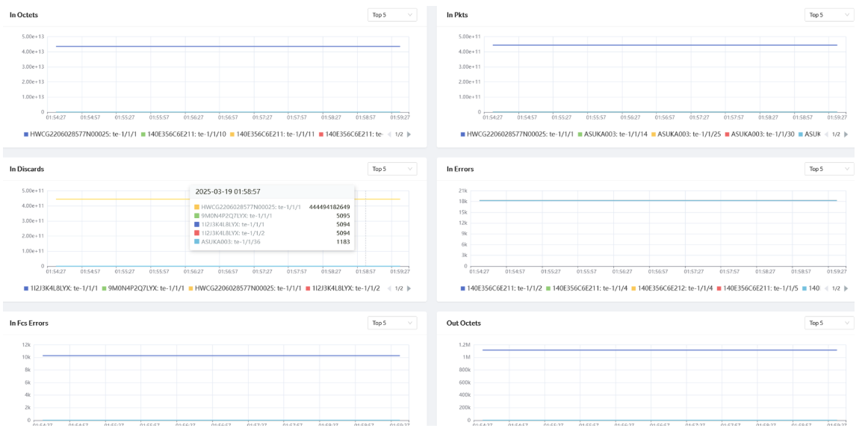Expand Top 5 selector in In Fcs Errors

coord(392,323)
